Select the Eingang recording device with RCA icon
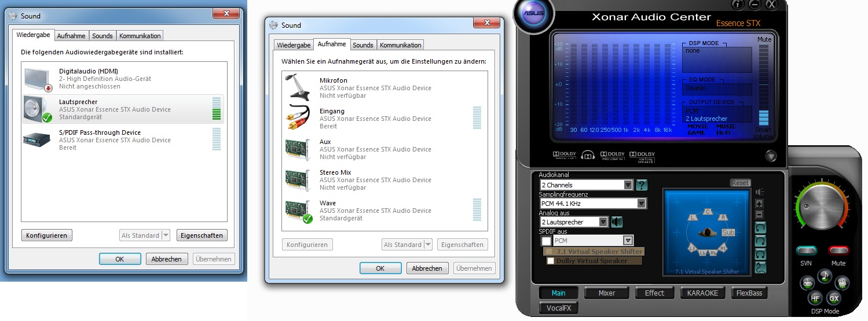The width and height of the screenshot is (868, 321). click(385, 118)
